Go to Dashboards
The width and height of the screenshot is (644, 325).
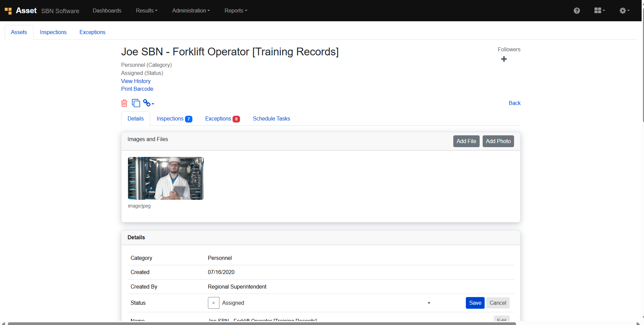point(107,10)
